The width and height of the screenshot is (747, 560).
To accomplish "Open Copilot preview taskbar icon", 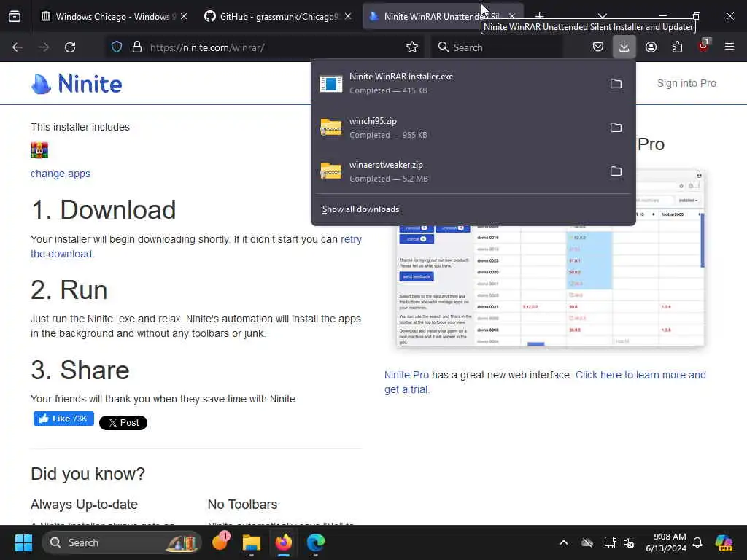I will [724, 542].
